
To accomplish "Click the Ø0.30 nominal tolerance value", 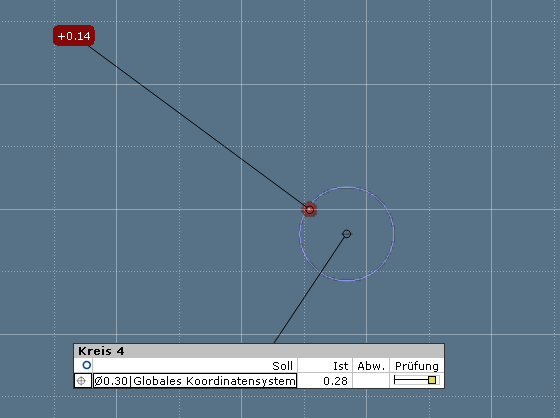I will point(111,381).
